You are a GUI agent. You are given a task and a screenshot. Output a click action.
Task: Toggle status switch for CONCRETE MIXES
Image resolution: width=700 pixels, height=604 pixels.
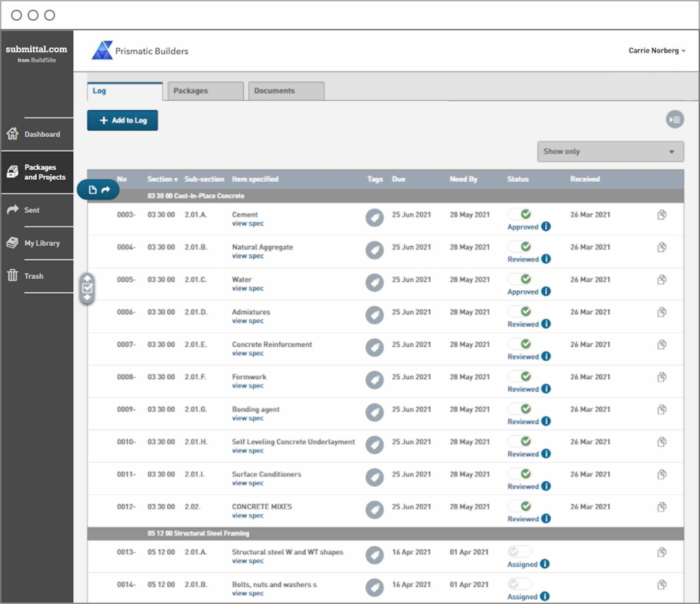click(519, 506)
